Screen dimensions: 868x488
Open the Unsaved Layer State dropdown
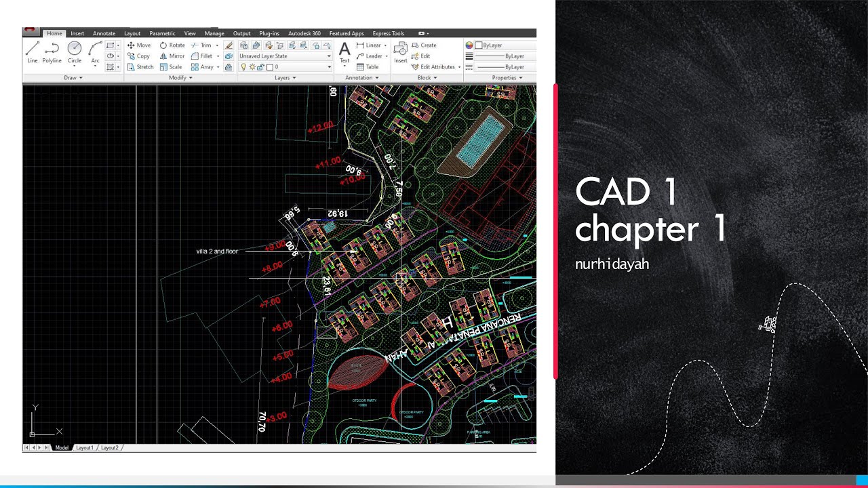point(285,56)
